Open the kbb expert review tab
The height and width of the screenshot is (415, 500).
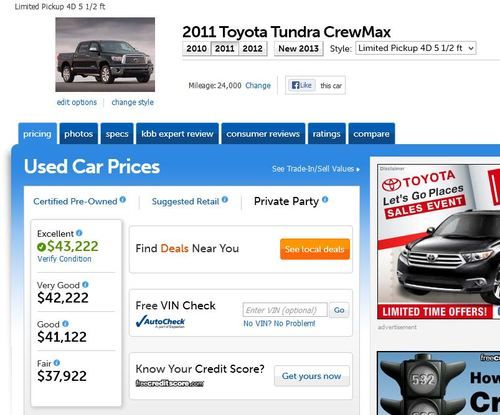click(177, 134)
